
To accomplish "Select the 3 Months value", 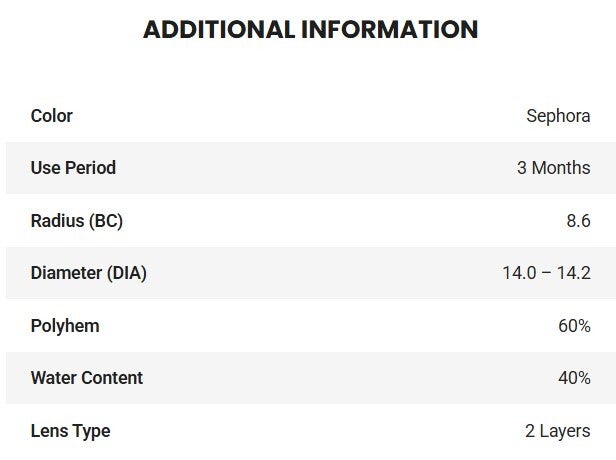I will tap(553, 168).
